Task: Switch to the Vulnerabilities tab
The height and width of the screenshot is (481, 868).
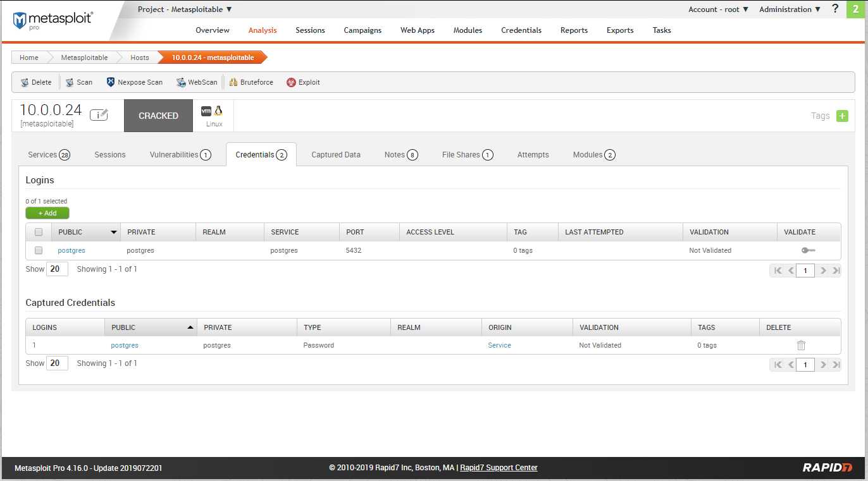Action: pos(180,155)
